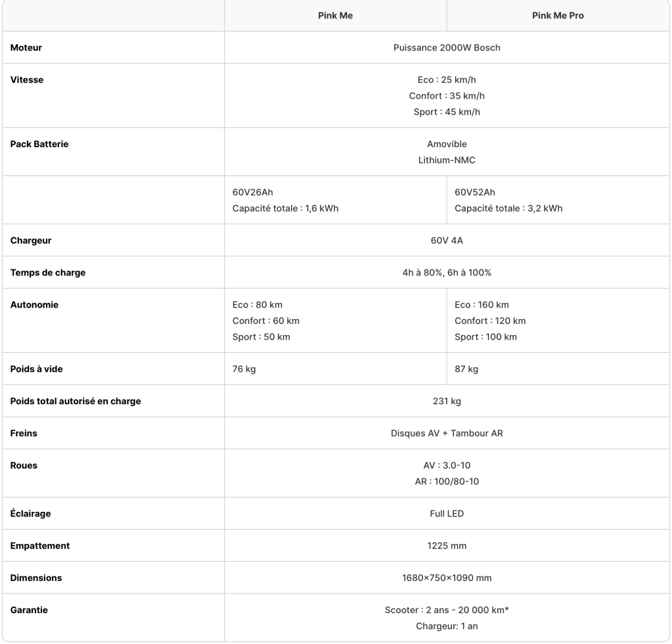Click the 4h à 80%, 6h à 100% text
Viewport: 672px width, 644px height.
click(447, 273)
